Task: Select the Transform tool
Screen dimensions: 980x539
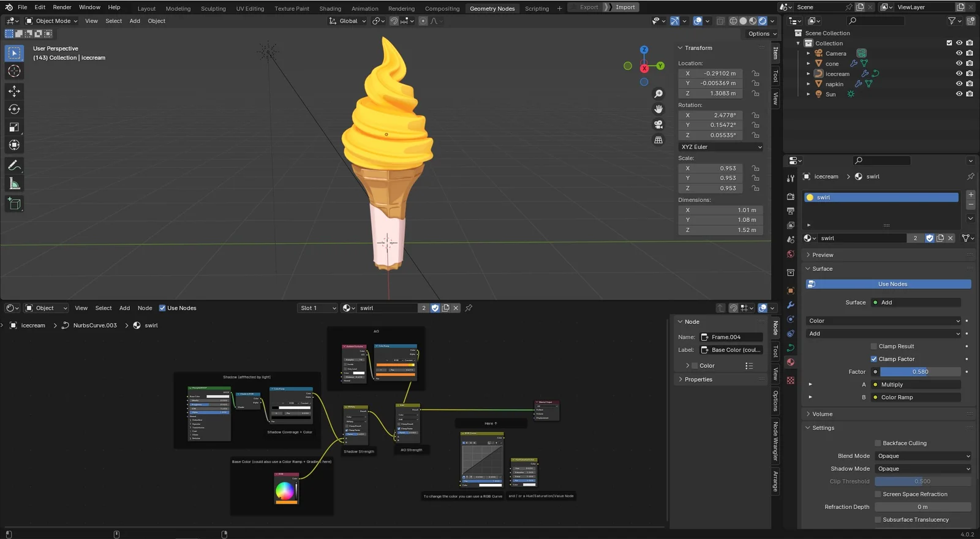Action: pyautogui.click(x=14, y=145)
